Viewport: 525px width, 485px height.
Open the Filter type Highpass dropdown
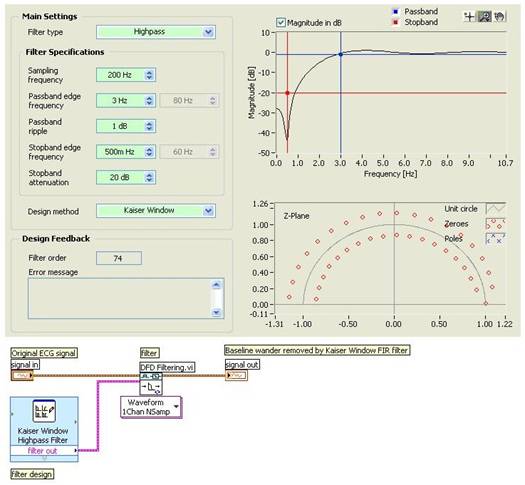point(208,32)
